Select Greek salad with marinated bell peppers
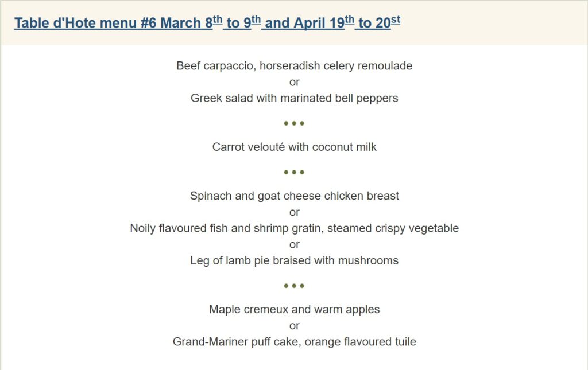Screen dimensions: 588x370 tap(294, 98)
